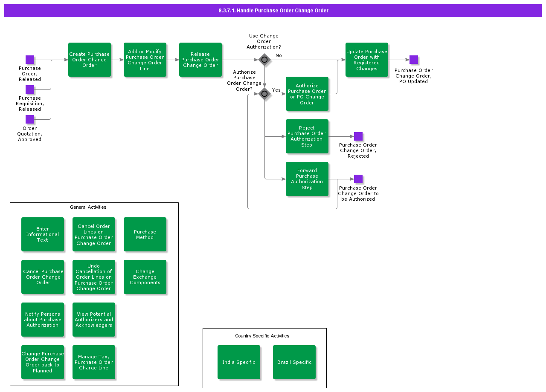
Task: Select Cancel Order Lines on Purchase Order Change Order
Action: (x=94, y=234)
